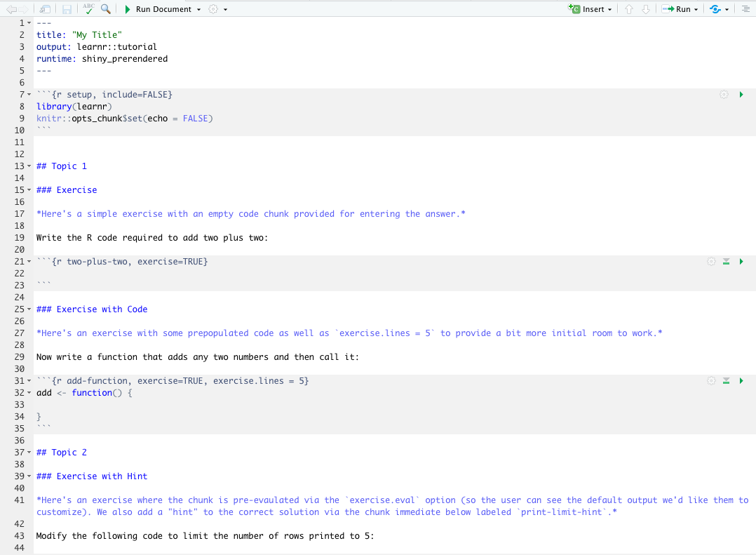Collapse Topic 1 section fold arrow

pyautogui.click(x=29, y=166)
